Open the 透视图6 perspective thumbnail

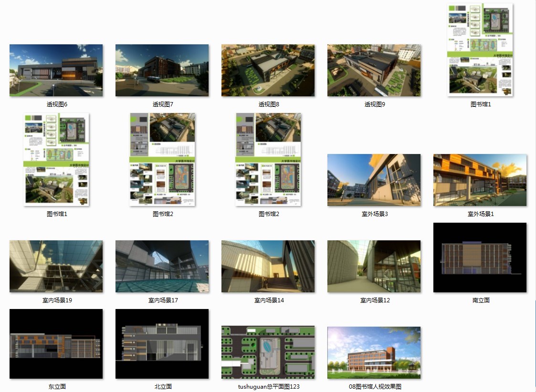coord(56,70)
